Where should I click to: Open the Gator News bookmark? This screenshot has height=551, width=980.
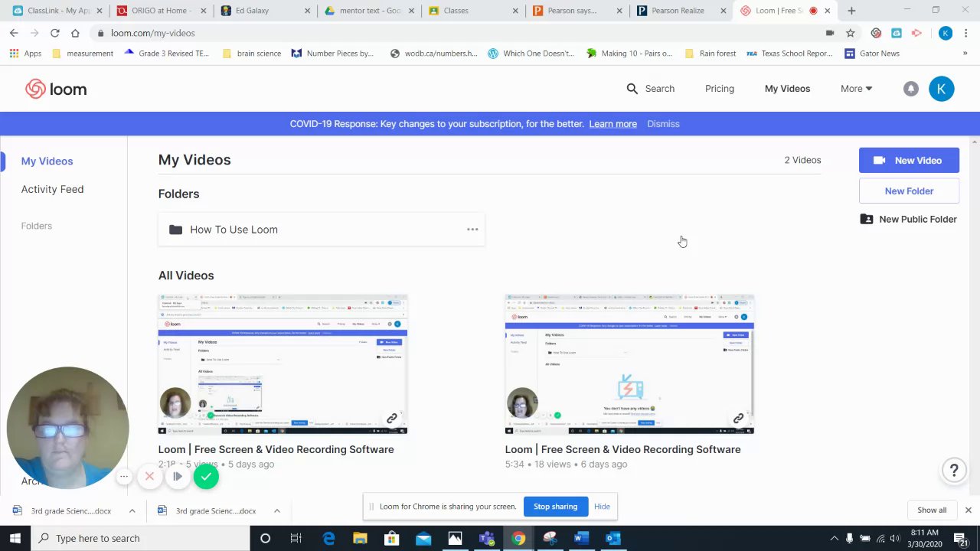click(871, 54)
